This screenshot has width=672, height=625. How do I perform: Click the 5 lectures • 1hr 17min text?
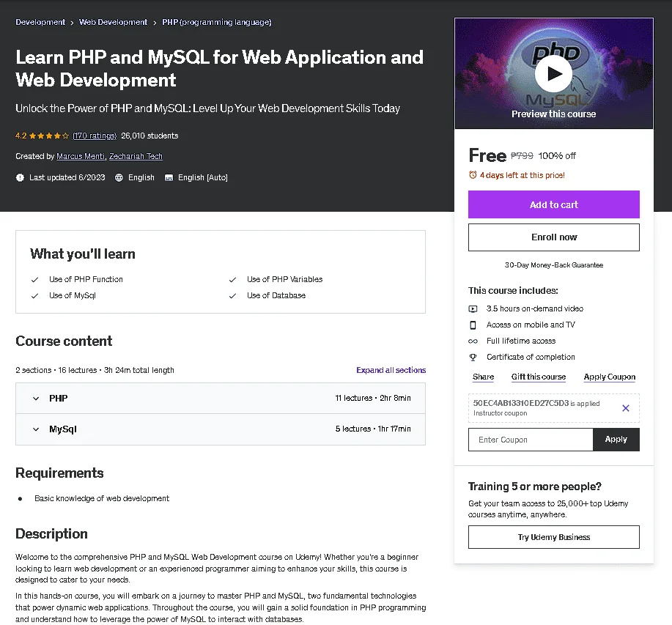(x=373, y=429)
